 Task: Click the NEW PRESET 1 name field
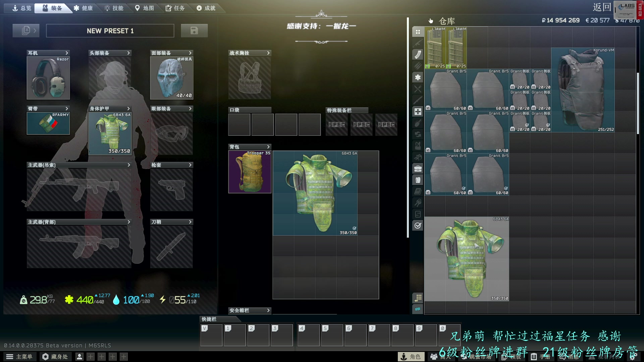click(110, 31)
